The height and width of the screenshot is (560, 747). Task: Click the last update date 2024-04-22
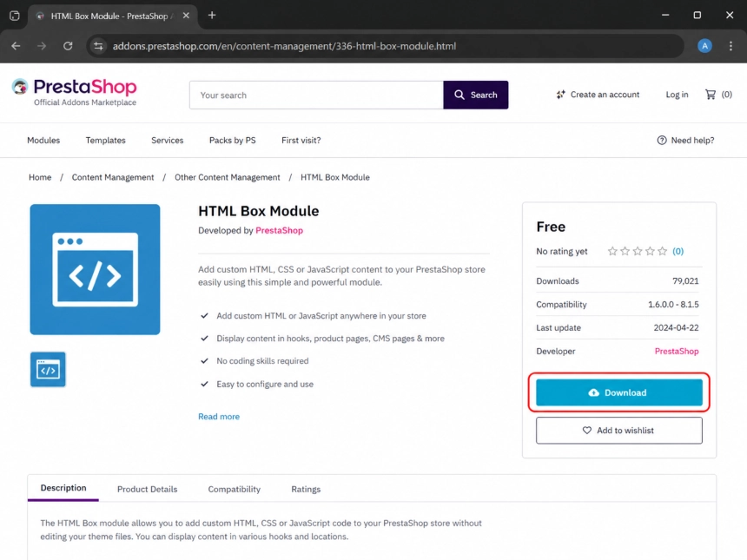[676, 327]
